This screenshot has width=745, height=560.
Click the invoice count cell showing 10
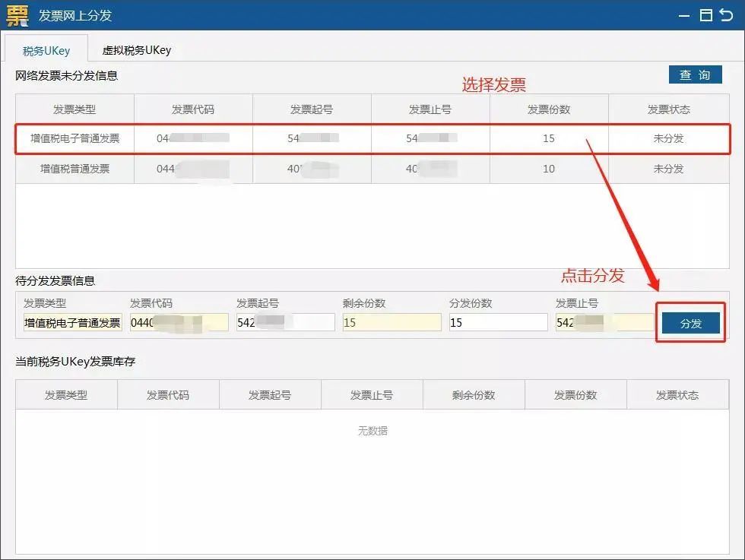coord(549,169)
